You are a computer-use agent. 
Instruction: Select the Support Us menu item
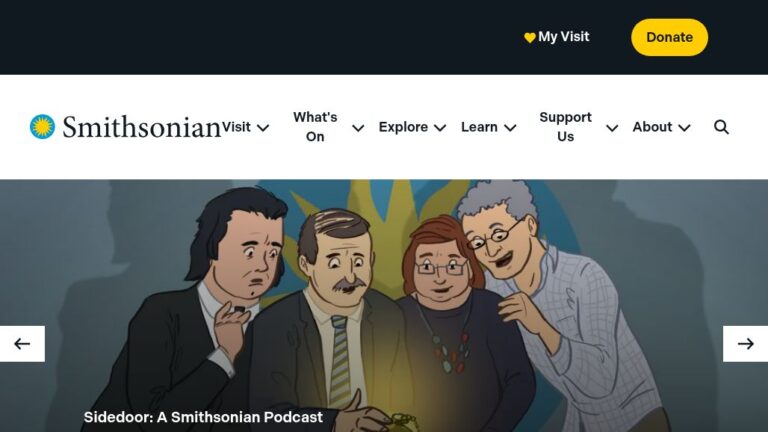coord(565,127)
